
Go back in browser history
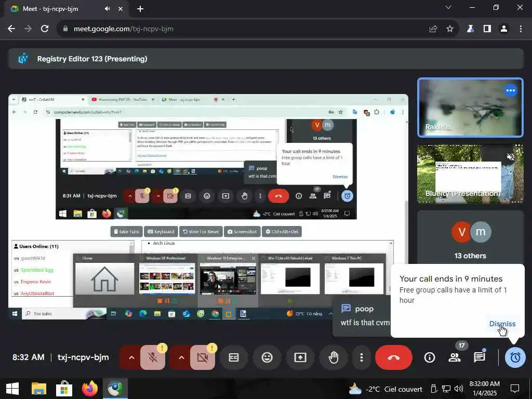pyautogui.click(x=11, y=29)
